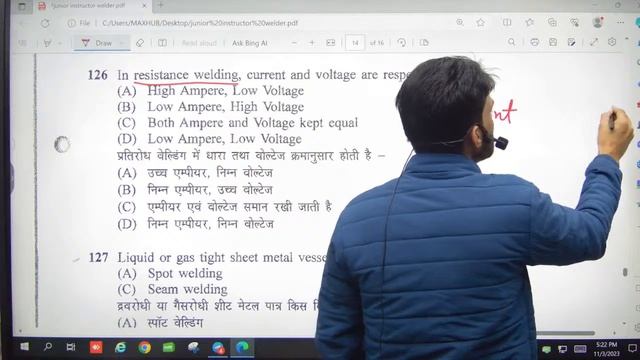
Task: Open the green app icon on taskbar
Action: (169, 347)
